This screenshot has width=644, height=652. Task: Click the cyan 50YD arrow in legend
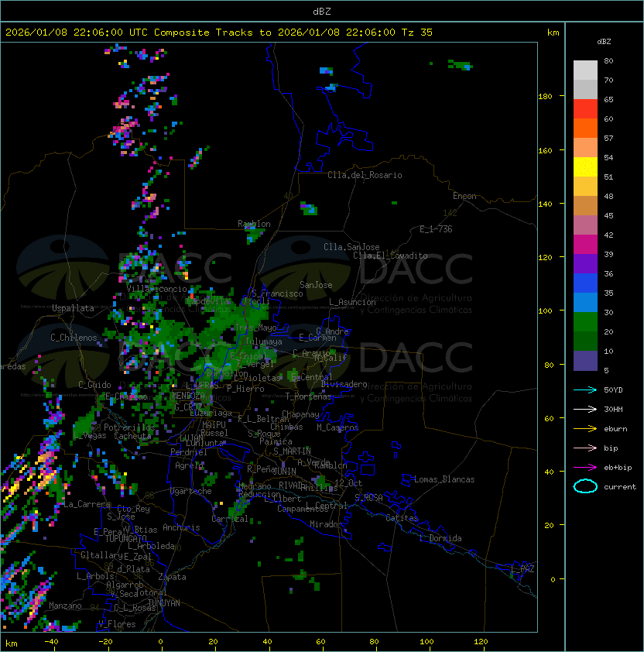(x=585, y=389)
